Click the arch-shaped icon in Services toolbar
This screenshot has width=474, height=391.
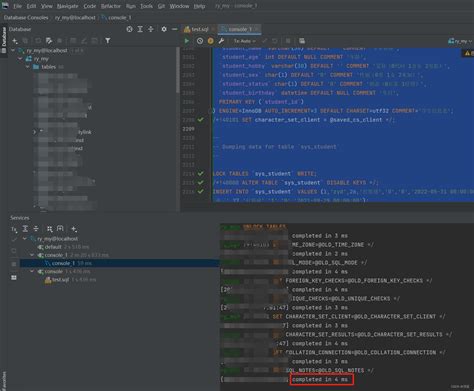tap(60, 229)
